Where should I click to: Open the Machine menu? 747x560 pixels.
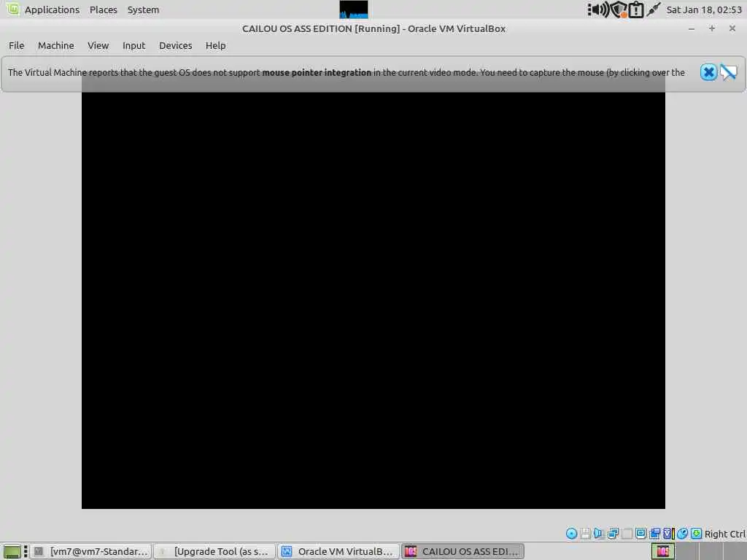pos(55,46)
